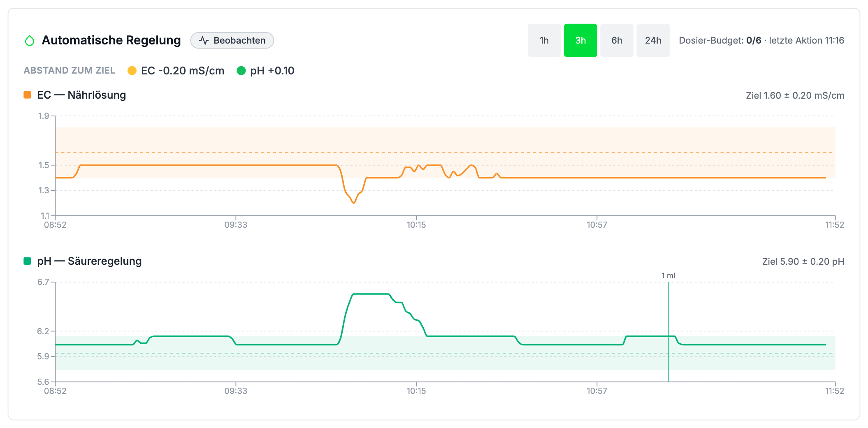Click the EC — Nährlösung chart title
The height and width of the screenshot is (428, 868).
pyautogui.click(x=81, y=95)
